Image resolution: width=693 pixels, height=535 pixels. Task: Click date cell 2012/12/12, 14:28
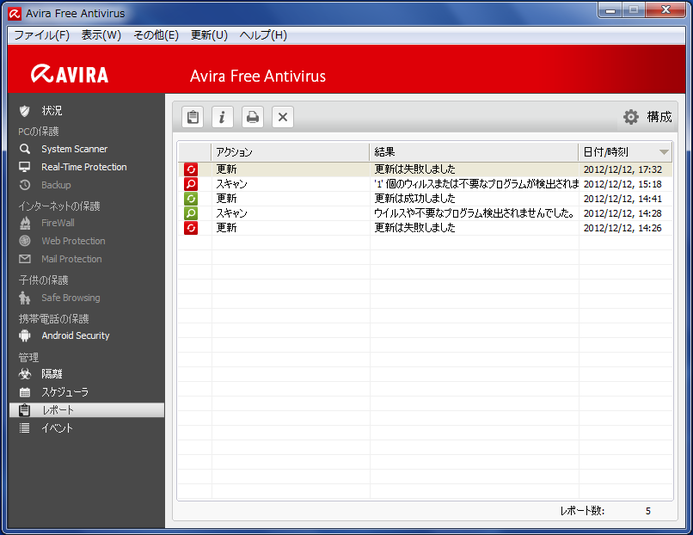coord(622,213)
